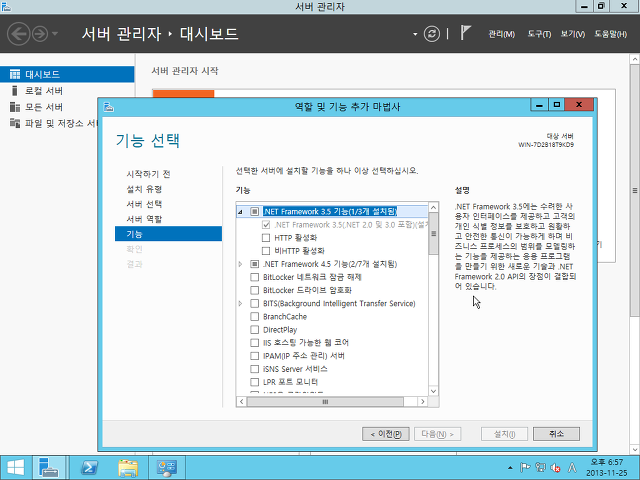
Task: Click the wizard title bar icon
Action: (109, 107)
